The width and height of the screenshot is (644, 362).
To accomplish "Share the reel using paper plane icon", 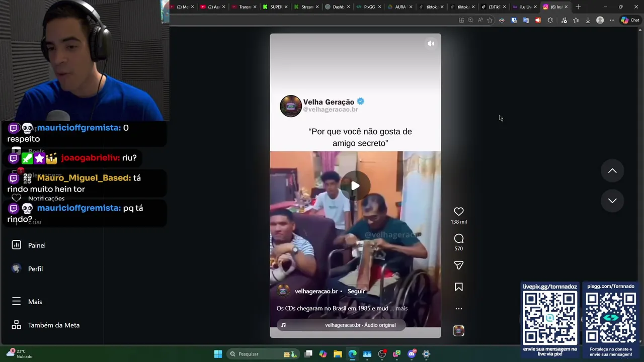I will [x=458, y=265].
